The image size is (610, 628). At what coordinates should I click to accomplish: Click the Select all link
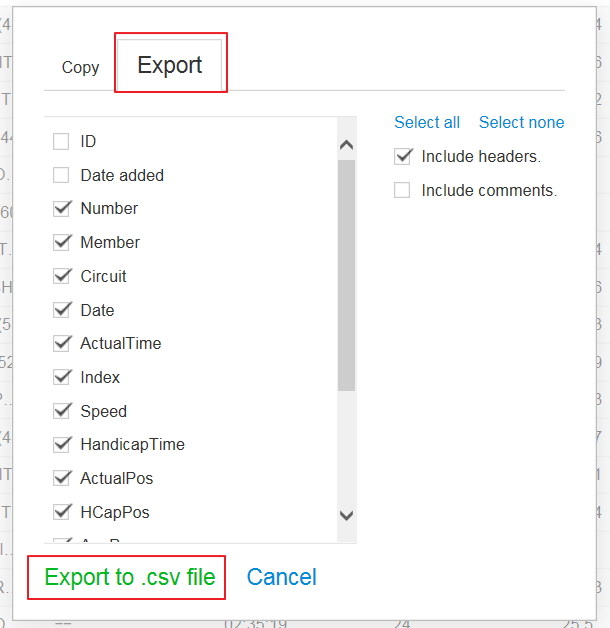(427, 122)
